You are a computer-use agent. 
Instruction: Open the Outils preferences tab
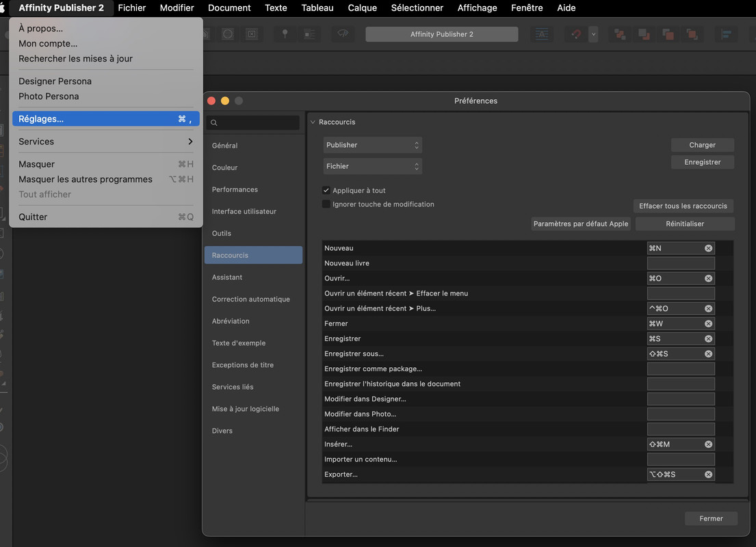253,233
